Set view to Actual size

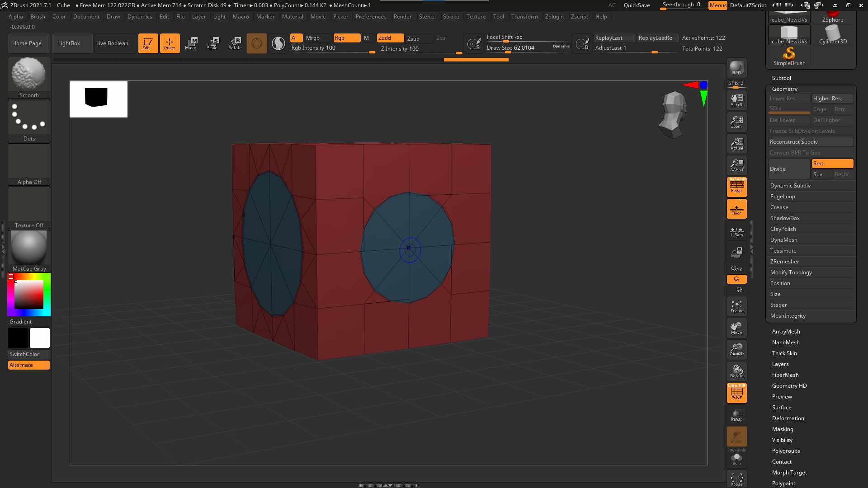click(x=736, y=144)
